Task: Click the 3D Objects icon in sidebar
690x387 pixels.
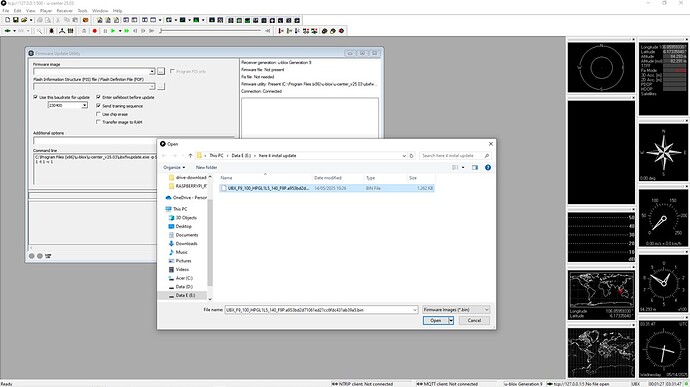Action: tap(171, 217)
